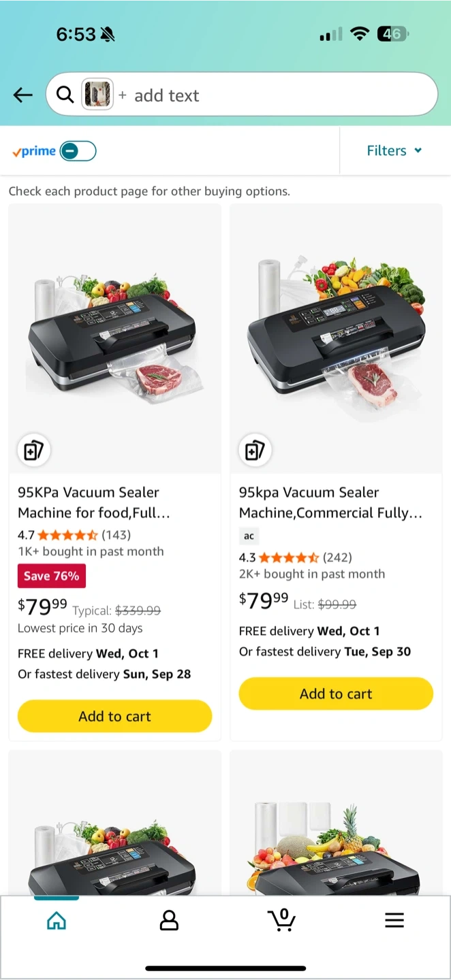Image resolution: width=451 pixels, height=980 pixels.
Task: Open the account profile tab
Action: (x=169, y=921)
